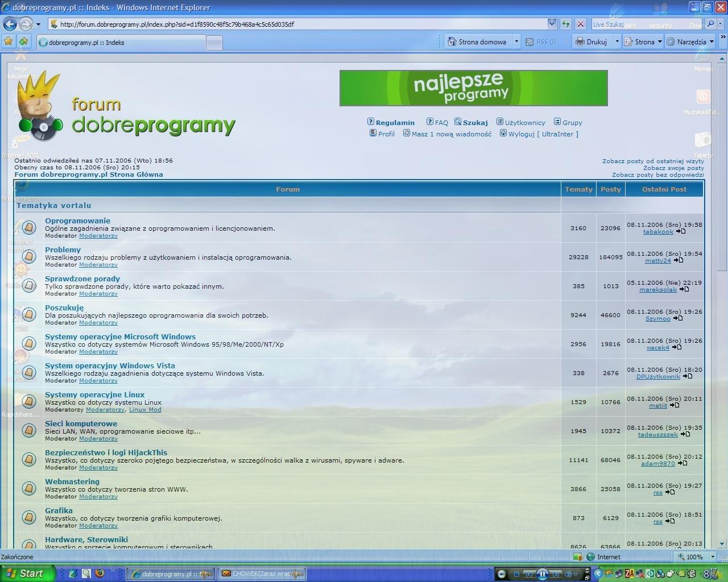This screenshot has width=728, height=582.
Task: Open a new blank tab
Action: coord(214,42)
